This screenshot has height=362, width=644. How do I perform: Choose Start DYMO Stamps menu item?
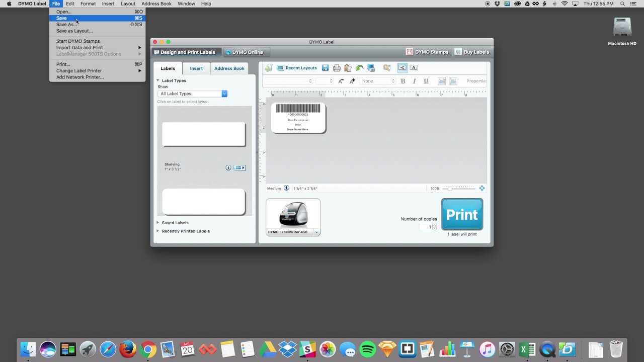coord(97,41)
